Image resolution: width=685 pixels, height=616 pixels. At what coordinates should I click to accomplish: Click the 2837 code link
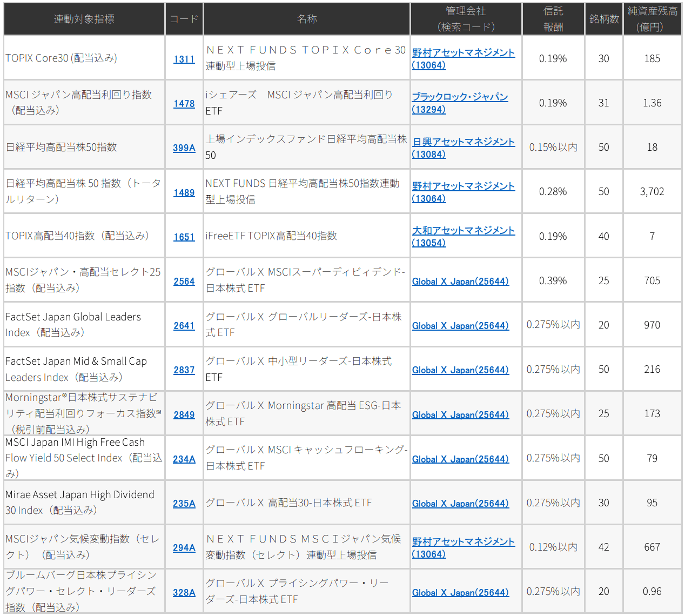tap(184, 370)
